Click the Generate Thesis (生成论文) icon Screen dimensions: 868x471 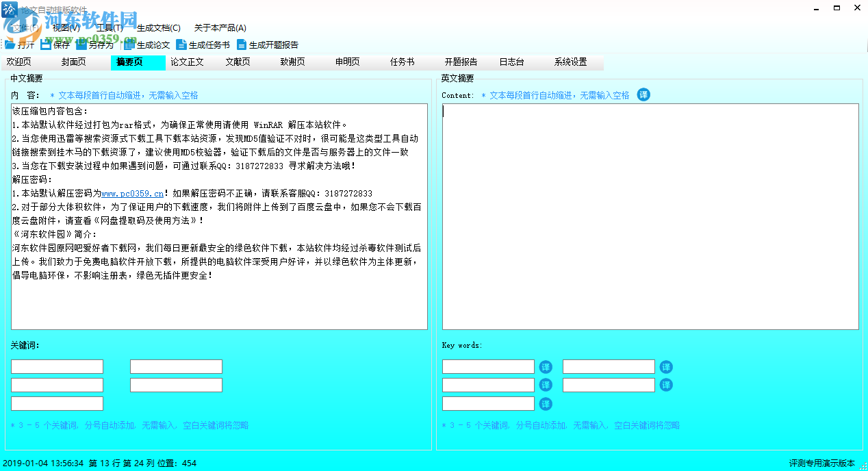129,44
